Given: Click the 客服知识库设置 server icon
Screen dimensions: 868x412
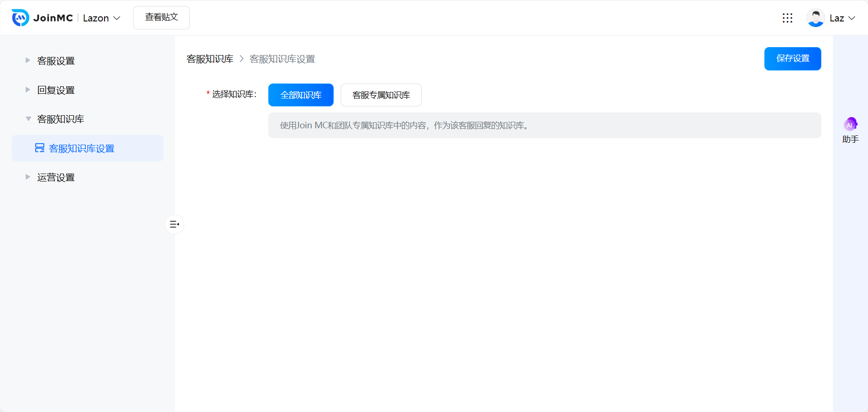Looking at the screenshot, I should [x=40, y=148].
